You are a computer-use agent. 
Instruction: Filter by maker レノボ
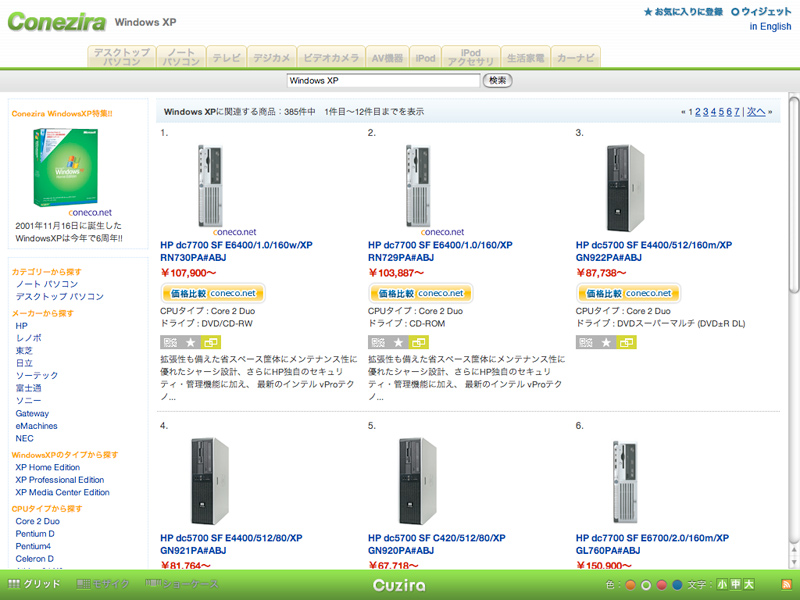[29, 338]
